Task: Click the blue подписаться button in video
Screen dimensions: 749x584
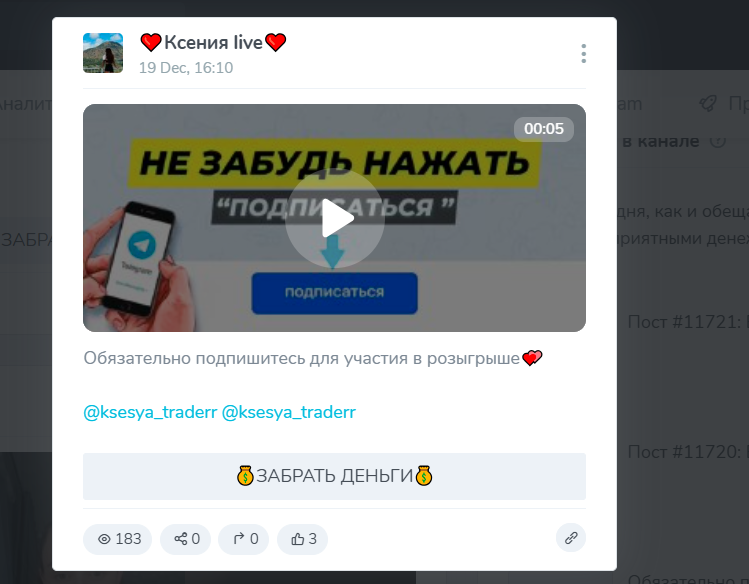Action: (334, 293)
